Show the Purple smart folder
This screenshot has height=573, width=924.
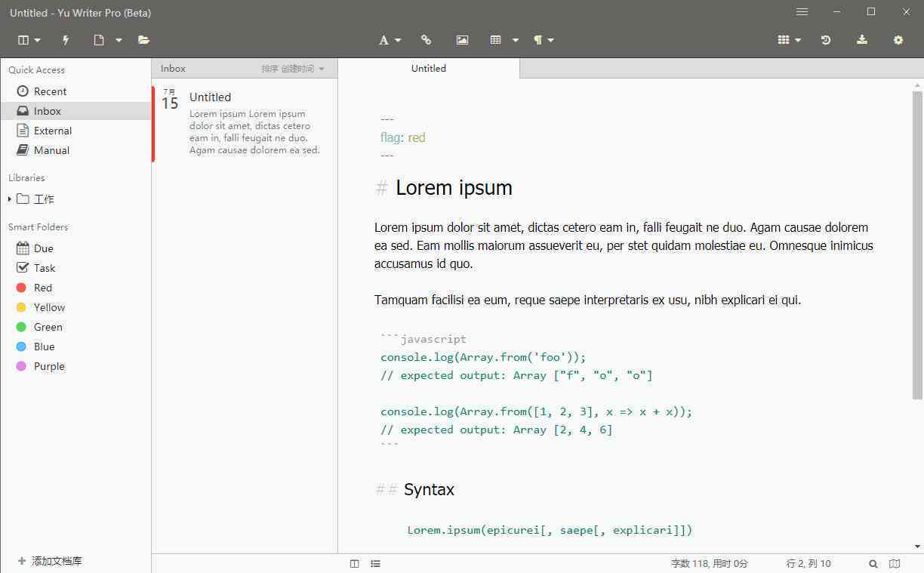tap(75, 366)
